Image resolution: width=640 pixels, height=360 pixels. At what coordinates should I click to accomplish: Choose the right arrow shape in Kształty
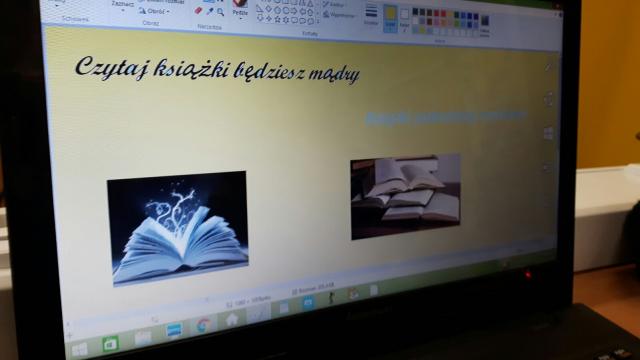(x=294, y=10)
